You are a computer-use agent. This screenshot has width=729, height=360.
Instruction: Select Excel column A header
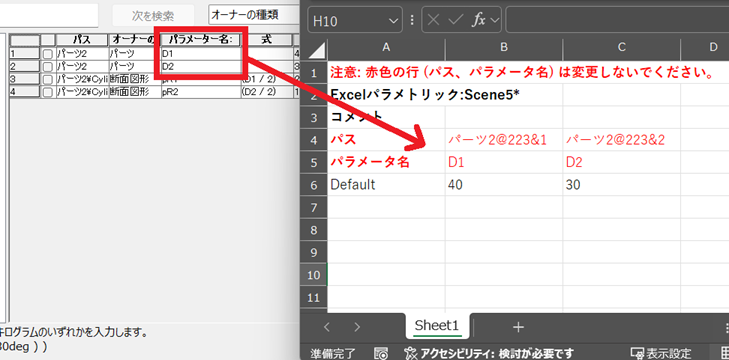pyautogui.click(x=386, y=47)
